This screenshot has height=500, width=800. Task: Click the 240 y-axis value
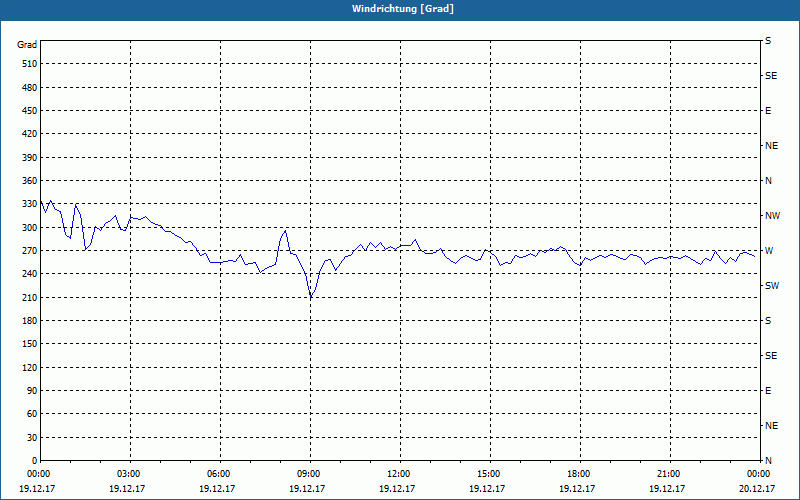(30, 274)
